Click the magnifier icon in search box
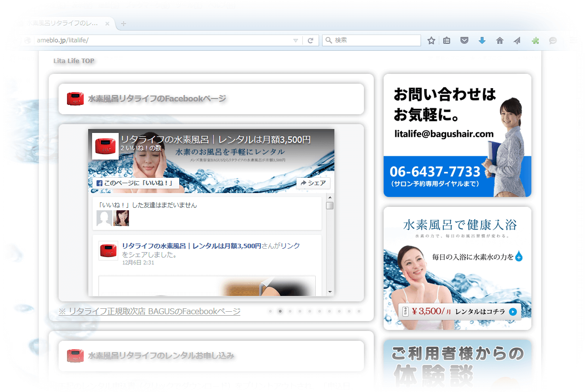Image resolution: width=588 pixels, height=392 pixels. (328, 40)
